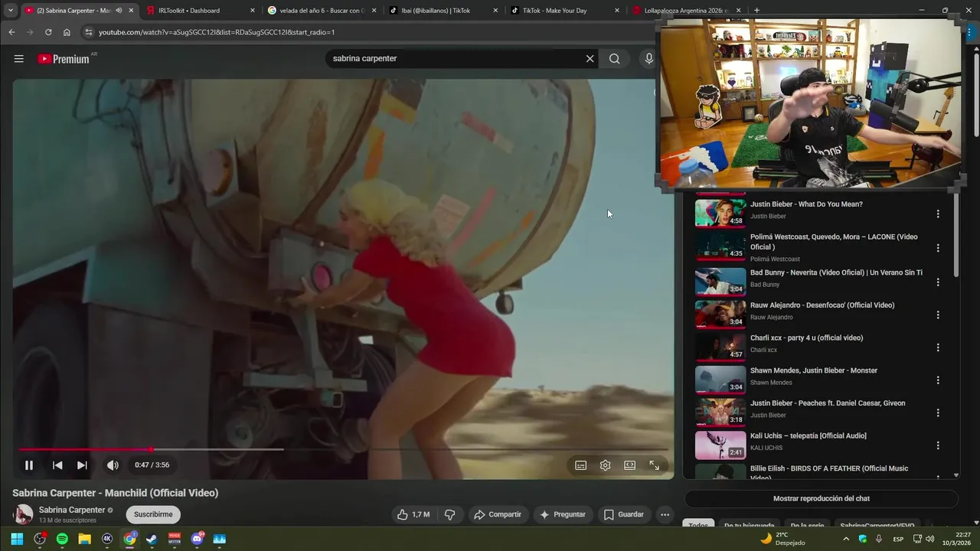Start voice search with the microphone

pyautogui.click(x=649, y=59)
